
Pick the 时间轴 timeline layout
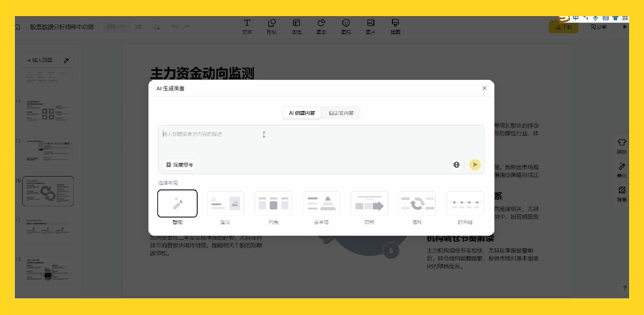tap(465, 203)
